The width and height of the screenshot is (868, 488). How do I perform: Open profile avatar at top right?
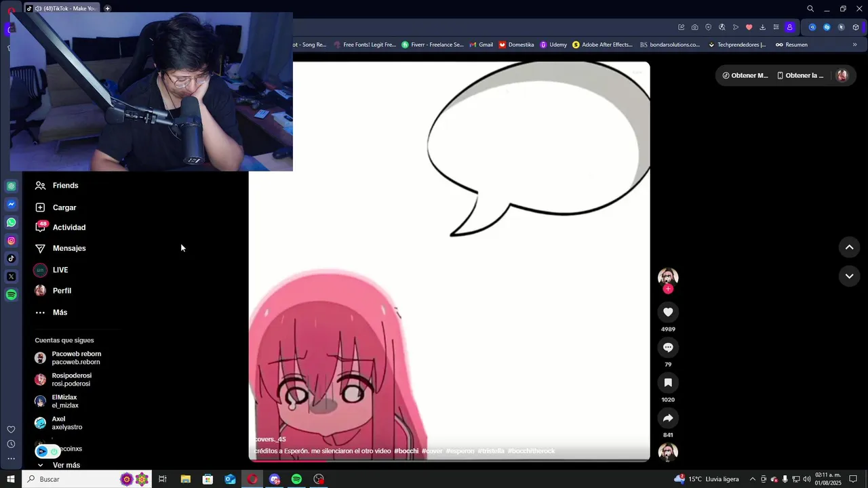point(842,75)
